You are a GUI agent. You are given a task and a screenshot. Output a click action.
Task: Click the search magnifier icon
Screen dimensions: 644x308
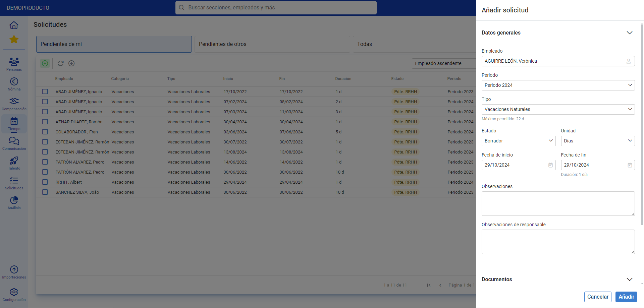pyautogui.click(x=181, y=7)
